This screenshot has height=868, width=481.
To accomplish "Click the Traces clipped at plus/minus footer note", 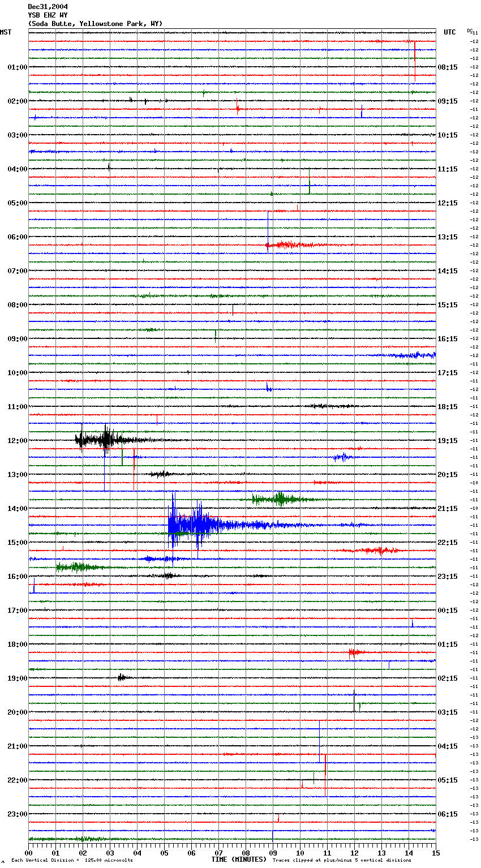I will [x=342, y=861].
